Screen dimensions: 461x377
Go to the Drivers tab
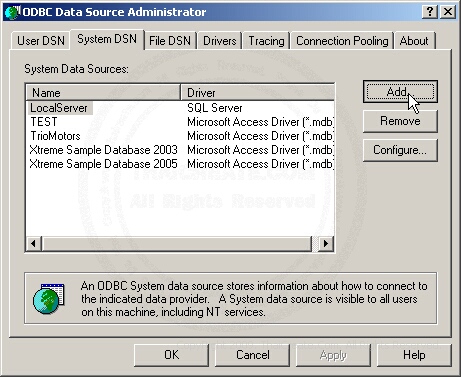[x=220, y=41]
